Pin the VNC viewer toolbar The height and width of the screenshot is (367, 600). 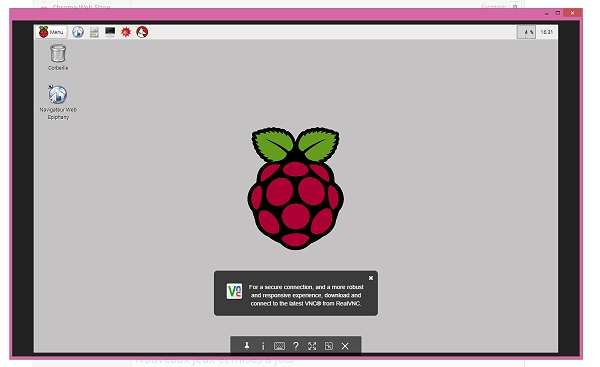(247, 346)
